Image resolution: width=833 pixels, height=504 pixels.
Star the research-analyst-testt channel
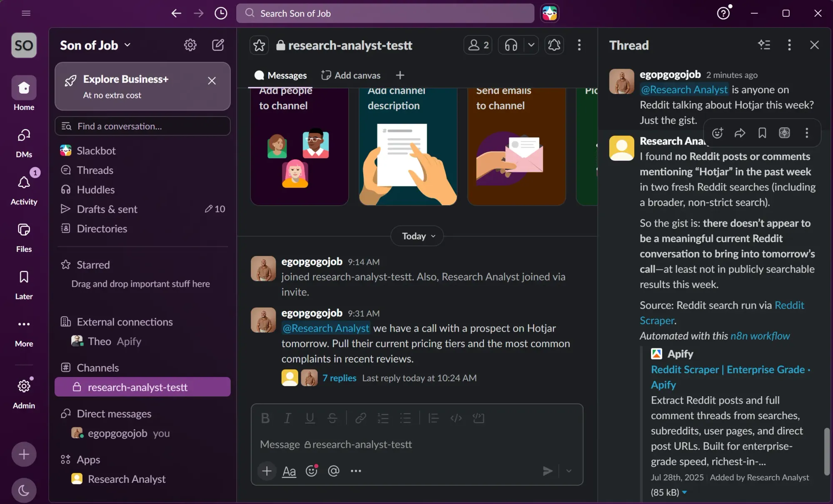tap(259, 45)
